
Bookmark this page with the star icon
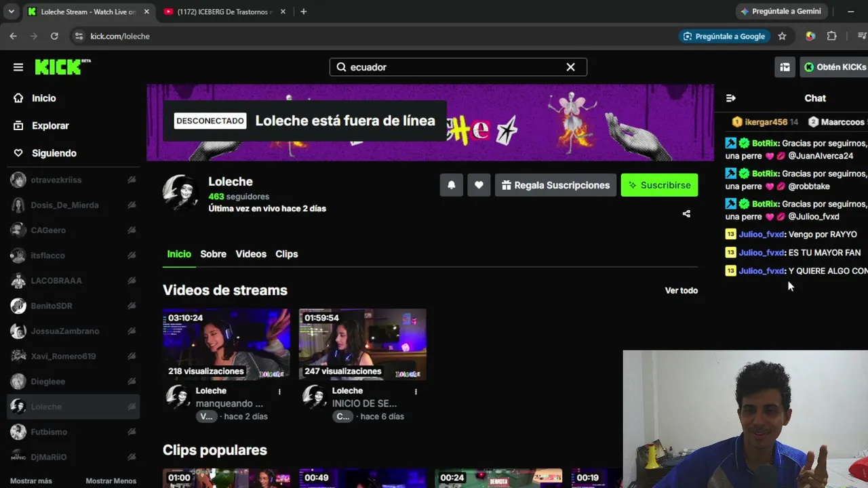[782, 36]
